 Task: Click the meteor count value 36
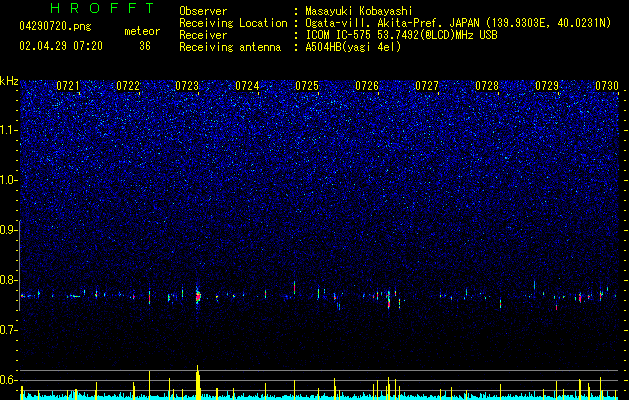(145, 46)
